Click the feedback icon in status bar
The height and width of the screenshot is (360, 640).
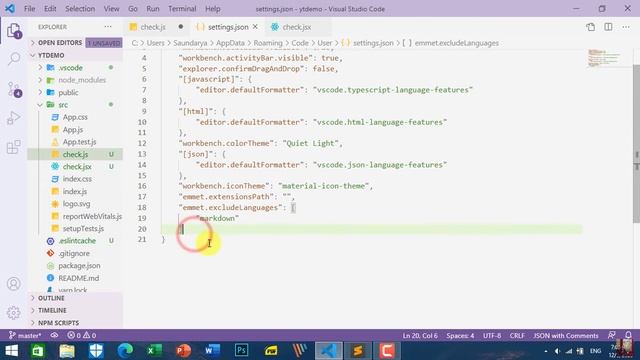tap(611, 335)
